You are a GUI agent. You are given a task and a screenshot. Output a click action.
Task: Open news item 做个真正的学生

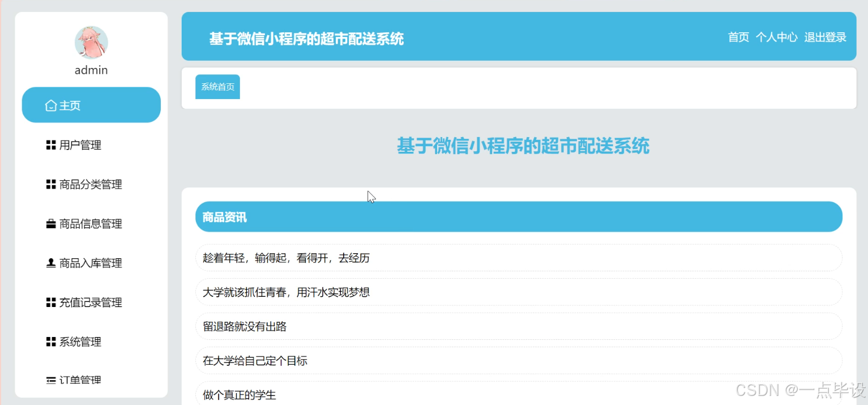tap(519, 394)
